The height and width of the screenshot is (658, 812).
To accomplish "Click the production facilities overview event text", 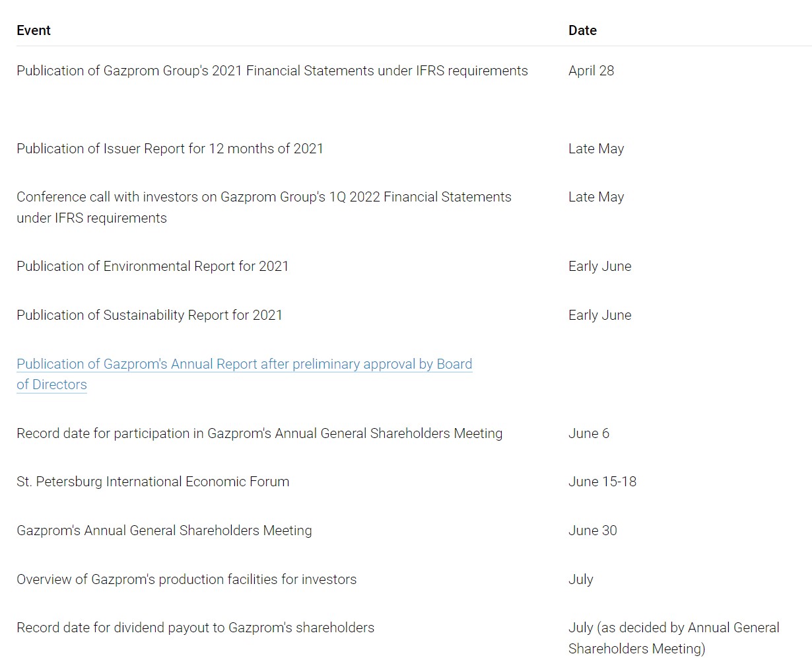I will click(x=186, y=579).
